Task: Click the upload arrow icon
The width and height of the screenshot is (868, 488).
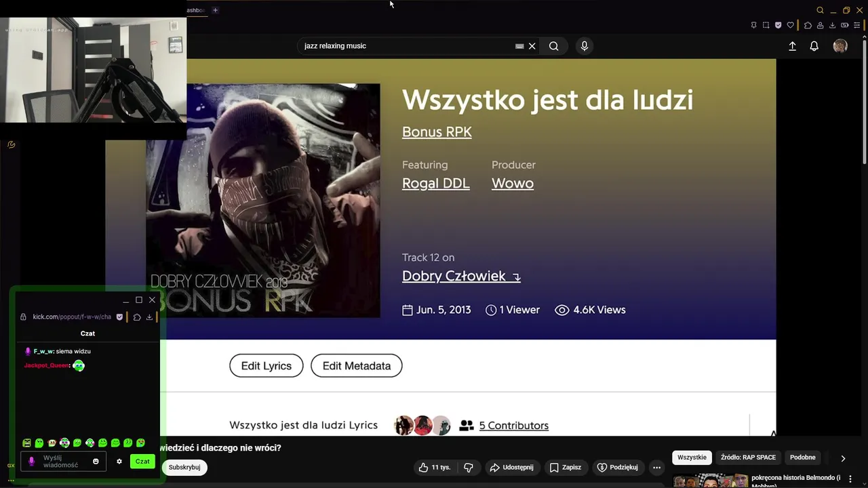Action: click(x=792, y=46)
